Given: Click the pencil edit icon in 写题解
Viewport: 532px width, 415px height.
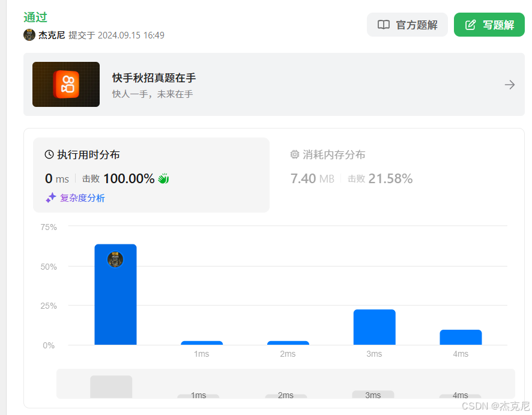Looking at the screenshot, I should coord(470,25).
